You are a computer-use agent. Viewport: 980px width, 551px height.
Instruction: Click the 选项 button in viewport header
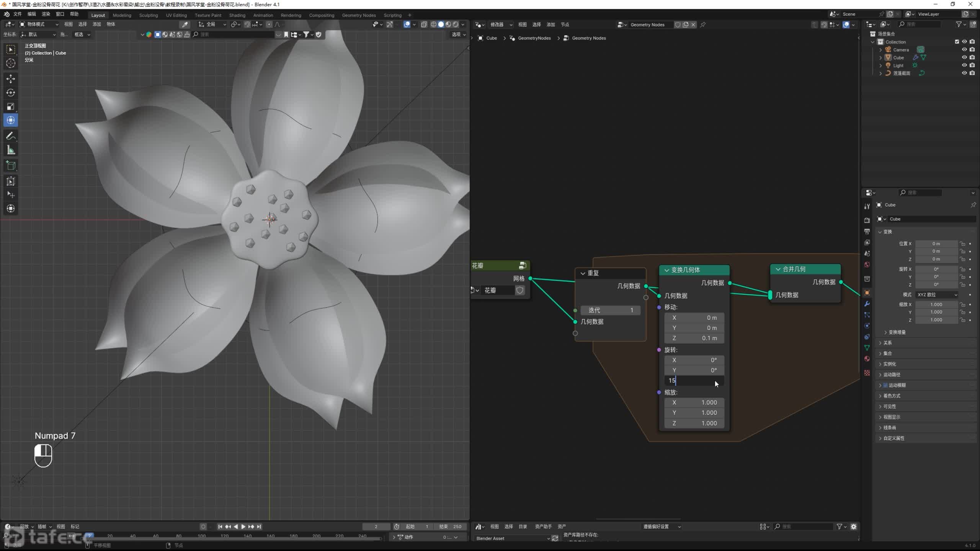458,34
